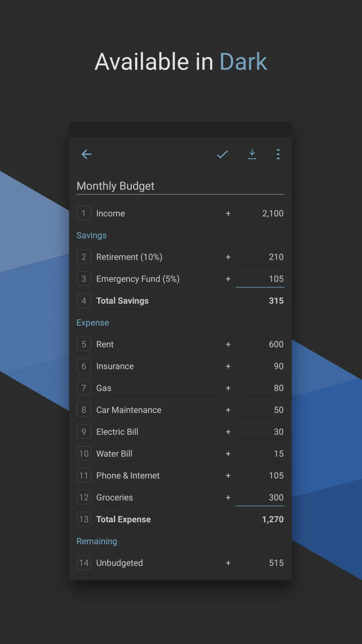
Task: Tap the Remaining section heading
Action: click(97, 541)
